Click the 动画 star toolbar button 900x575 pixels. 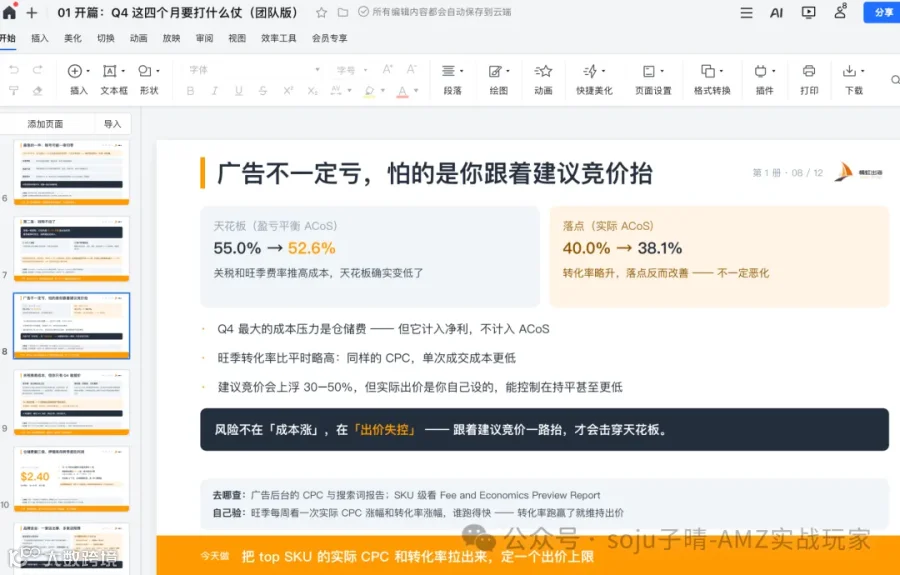tap(543, 79)
